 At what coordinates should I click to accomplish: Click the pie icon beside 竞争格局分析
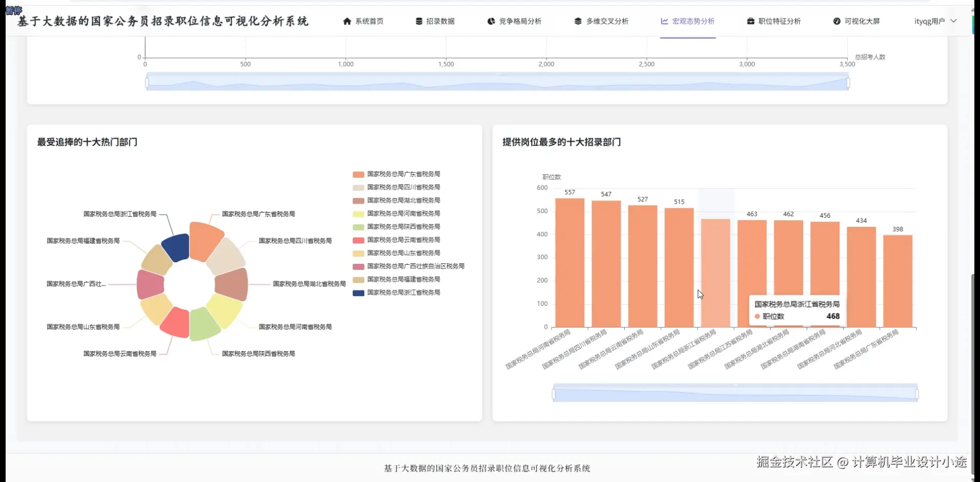point(491,21)
